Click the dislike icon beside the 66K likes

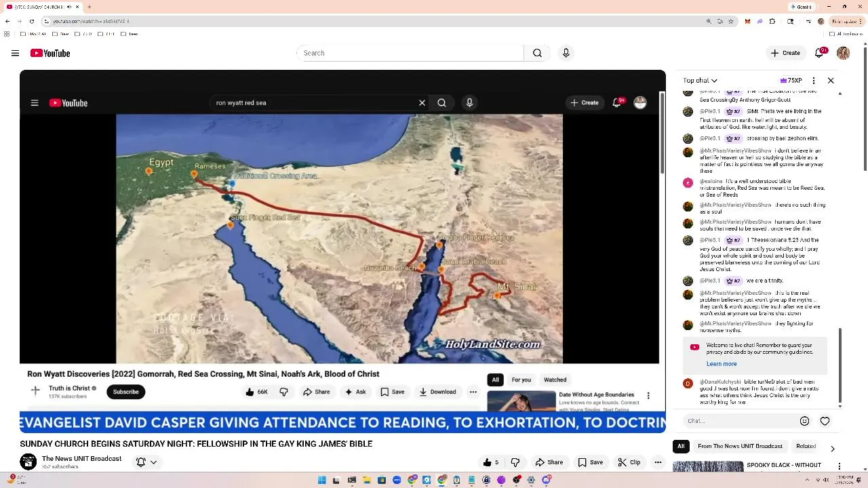pyautogui.click(x=284, y=392)
